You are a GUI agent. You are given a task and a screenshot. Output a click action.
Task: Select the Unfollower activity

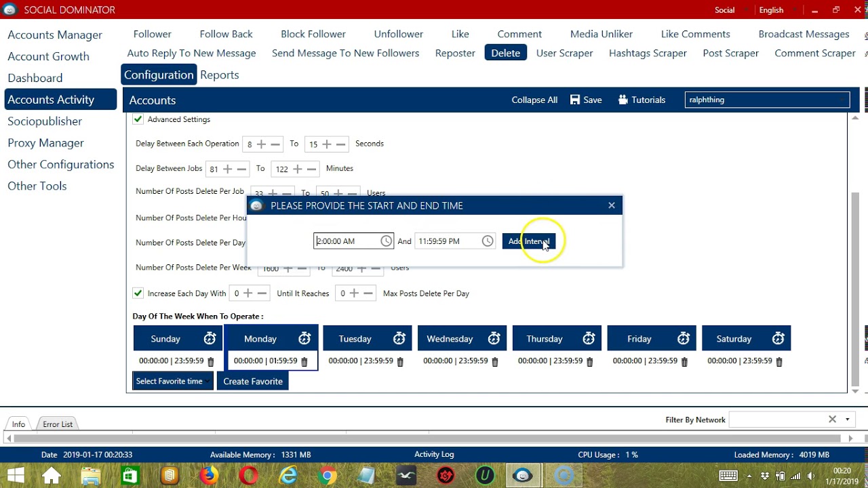[x=399, y=34]
